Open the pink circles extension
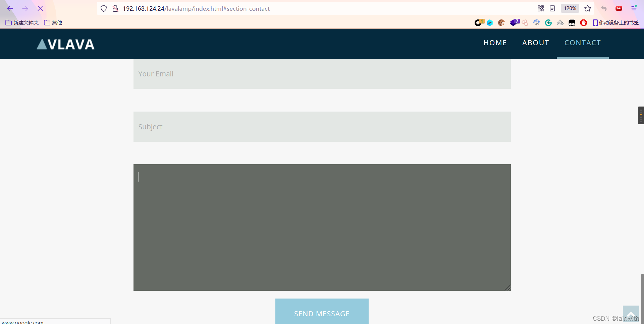644x324 pixels. [x=525, y=23]
